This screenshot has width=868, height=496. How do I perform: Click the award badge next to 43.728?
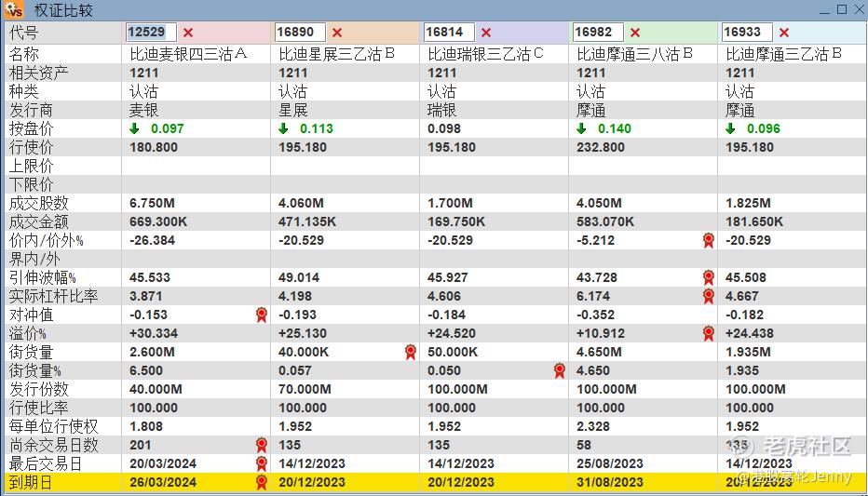(x=708, y=277)
